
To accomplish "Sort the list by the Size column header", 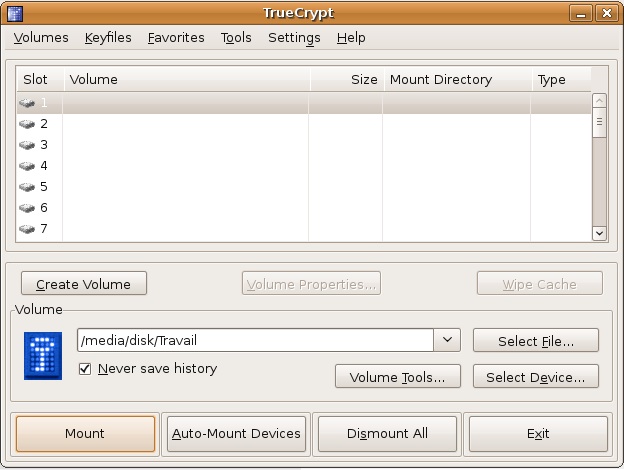I will 346,80.
